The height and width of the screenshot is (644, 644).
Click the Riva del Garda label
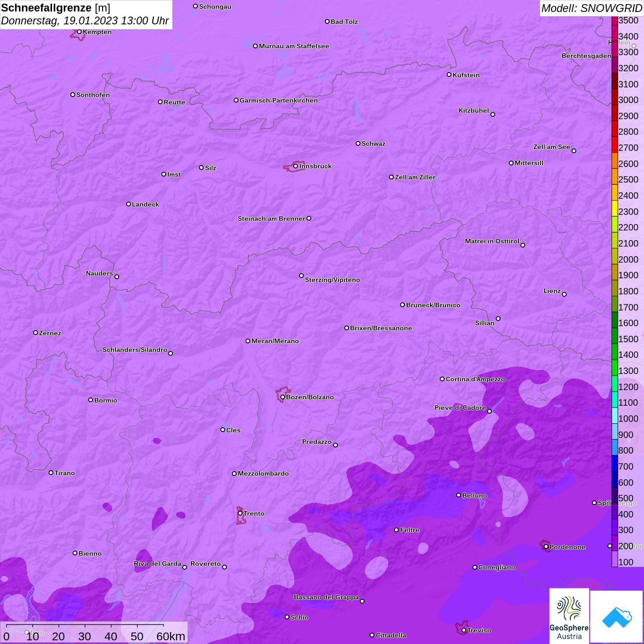click(157, 563)
